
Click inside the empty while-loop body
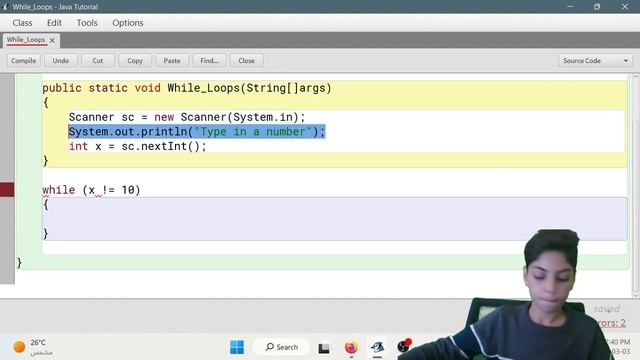335,219
